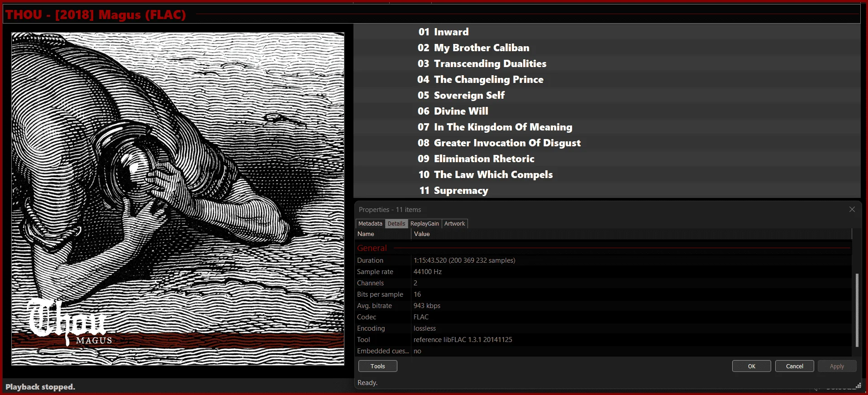The image size is (868, 395).
Task: Confirm with the OK button
Action: pyautogui.click(x=752, y=366)
